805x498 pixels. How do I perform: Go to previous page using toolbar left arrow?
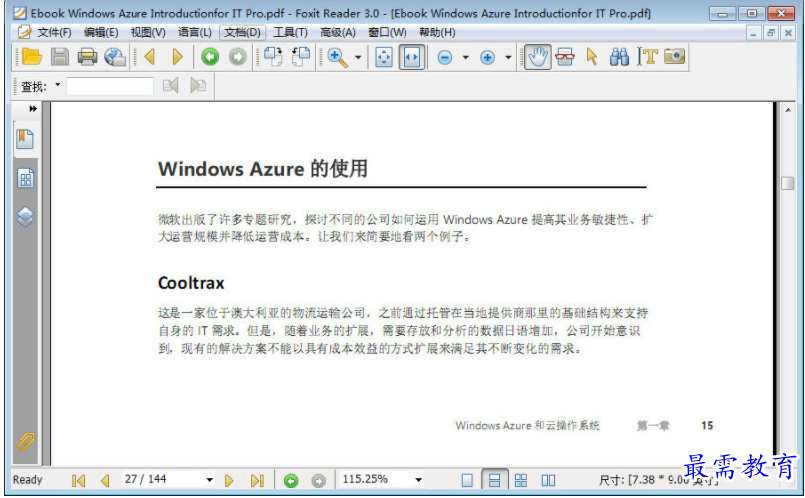(150, 56)
